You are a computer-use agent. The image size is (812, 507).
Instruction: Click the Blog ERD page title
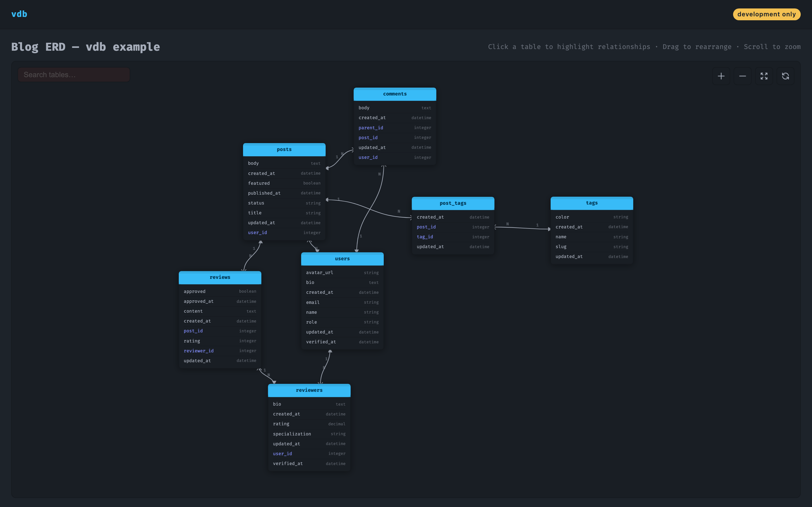click(x=86, y=46)
